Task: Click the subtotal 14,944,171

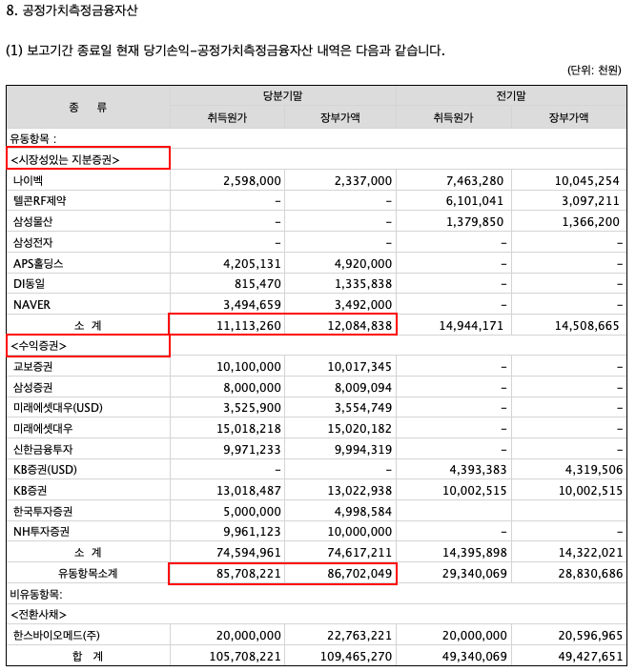Action: click(x=471, y=326)
